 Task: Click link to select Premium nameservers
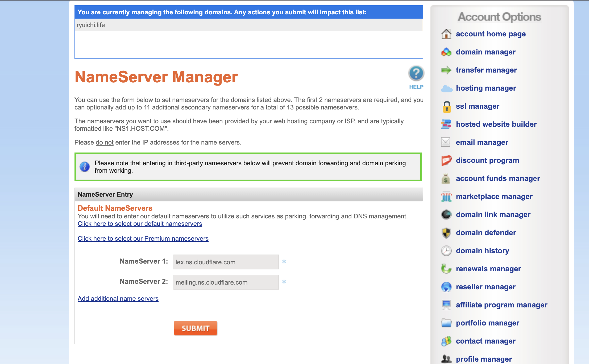pyautogui.click(x=143, y=239)
